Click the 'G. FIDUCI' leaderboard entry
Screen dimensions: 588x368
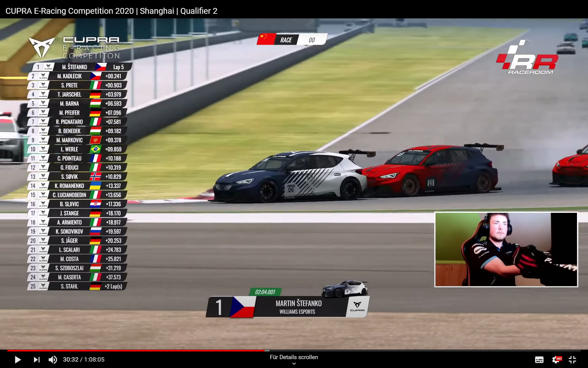click(77, 167)
